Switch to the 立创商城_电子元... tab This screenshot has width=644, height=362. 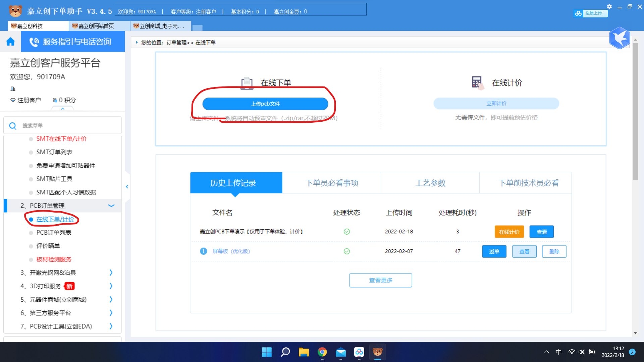(x=161, y=26)
